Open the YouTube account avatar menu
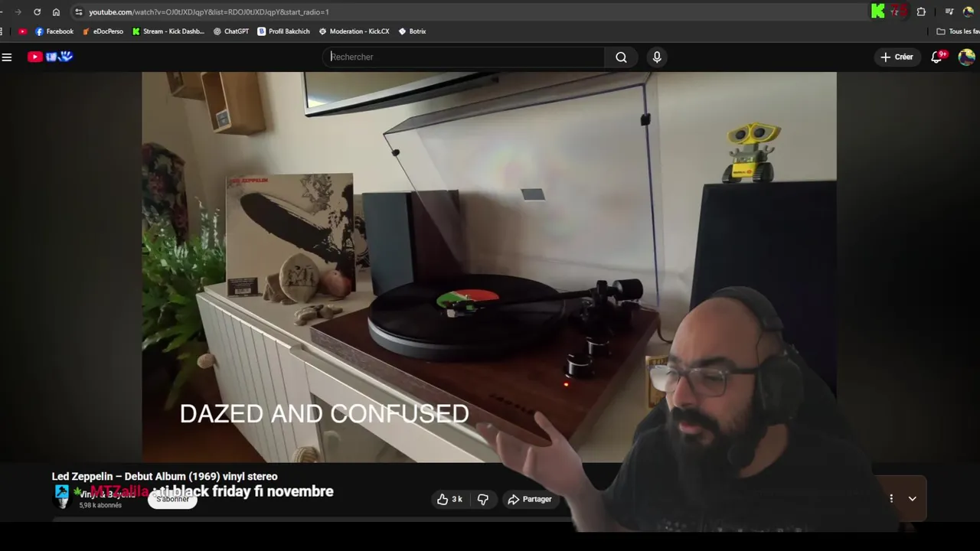980x551 pixels. (x=966, y=57)
